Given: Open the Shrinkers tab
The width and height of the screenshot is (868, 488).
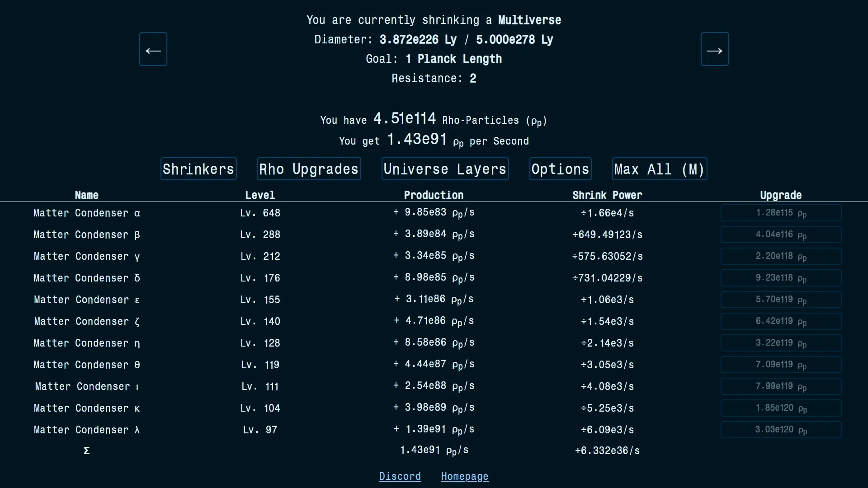Looking at the screenshot, I should point(198,169).
